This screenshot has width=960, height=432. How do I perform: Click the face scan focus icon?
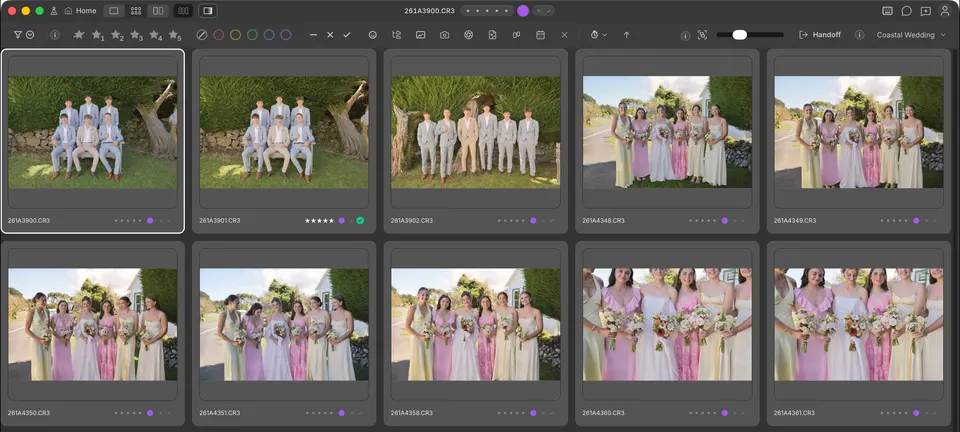tap(702, 35)
